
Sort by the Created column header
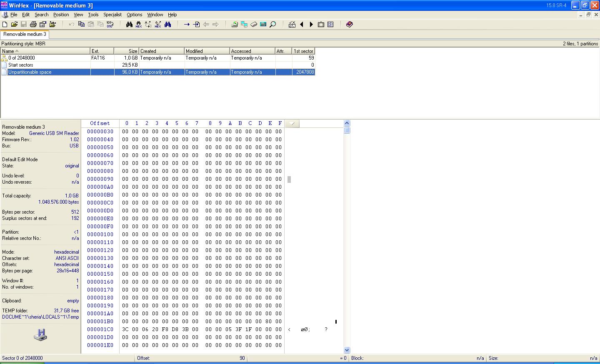click(162, 51)
